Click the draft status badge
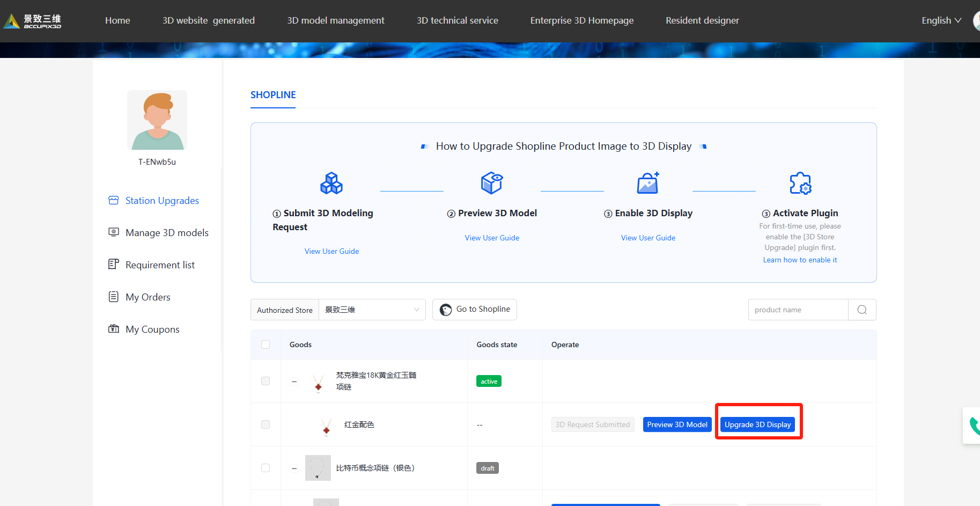Image resolution: width=980 pixels, height=506 pixels. [x=488, y=468]
